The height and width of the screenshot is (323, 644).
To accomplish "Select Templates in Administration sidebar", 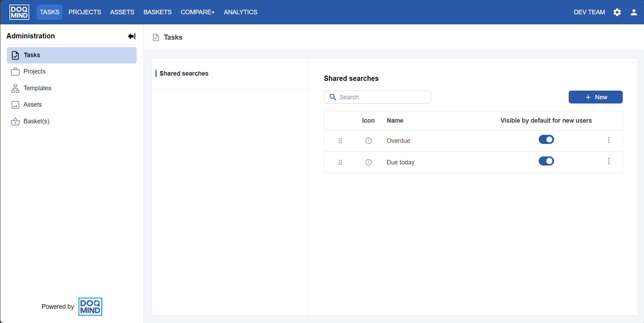I will coord(72,88).
